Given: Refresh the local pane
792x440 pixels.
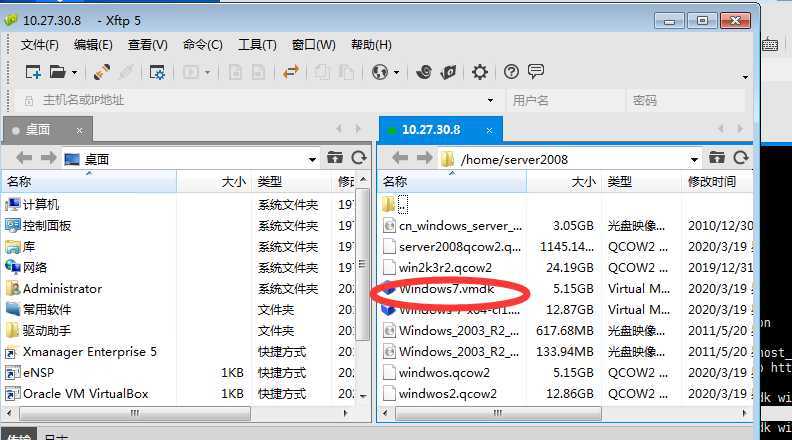Looking at the screenshot, I should pyautogui.click(x=359, y=158).
